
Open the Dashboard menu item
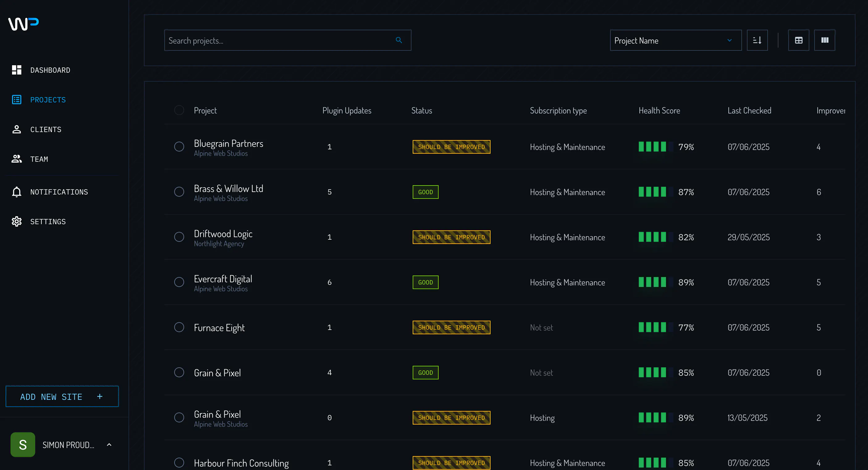click(x=50, y=70)
